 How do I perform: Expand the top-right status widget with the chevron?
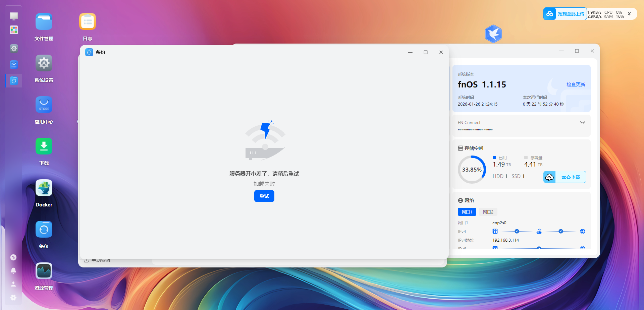coord(629,14)
